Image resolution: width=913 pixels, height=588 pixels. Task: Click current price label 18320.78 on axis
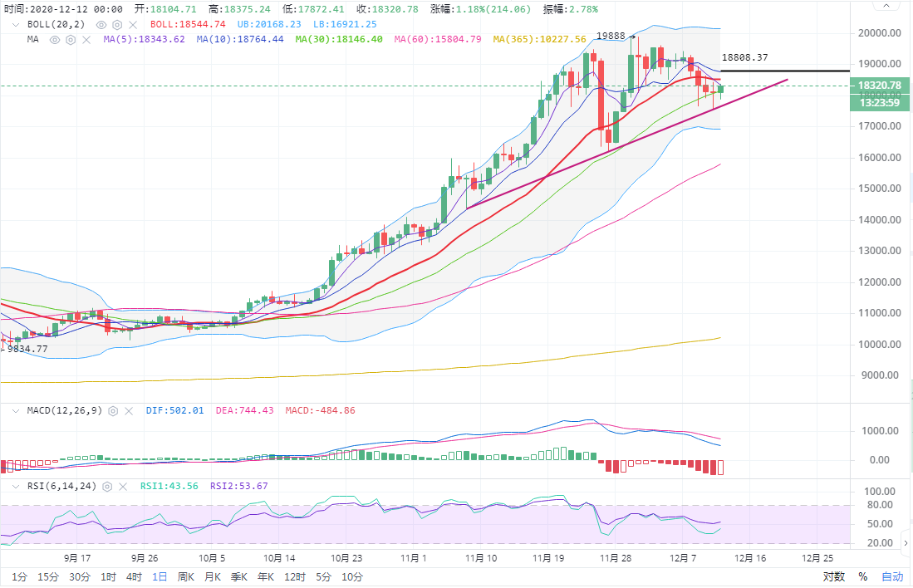click(880, 86)
